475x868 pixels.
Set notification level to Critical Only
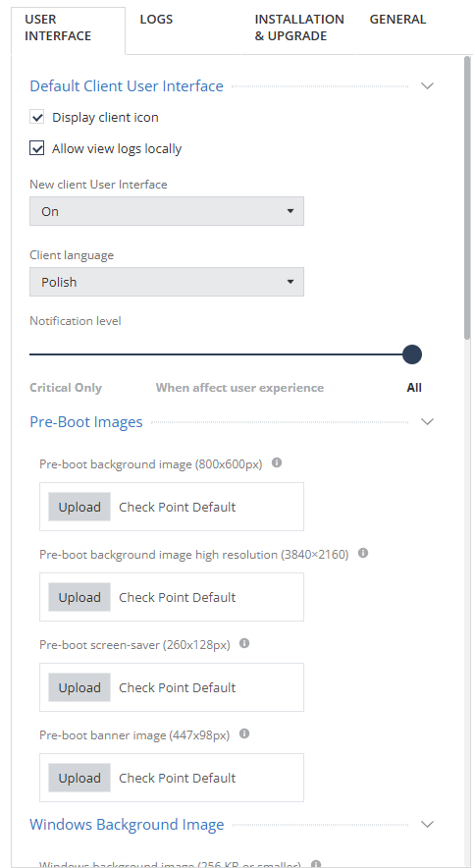pos(66,388)
